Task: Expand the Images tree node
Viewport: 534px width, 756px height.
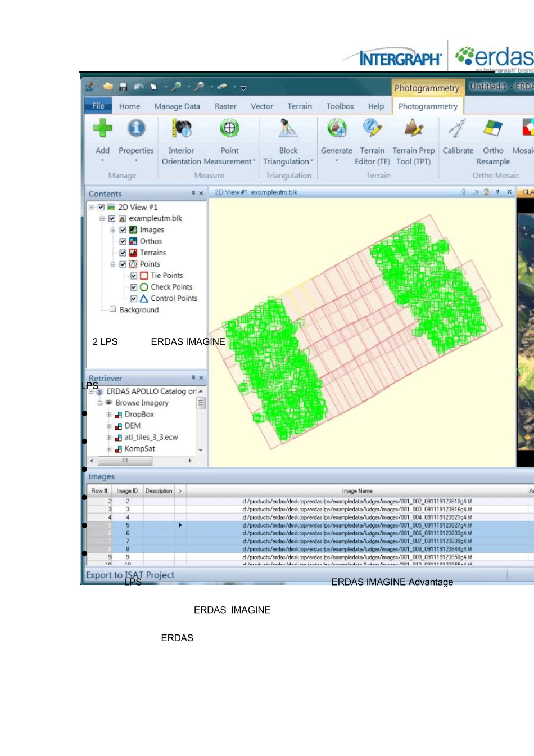Action: 112,230
